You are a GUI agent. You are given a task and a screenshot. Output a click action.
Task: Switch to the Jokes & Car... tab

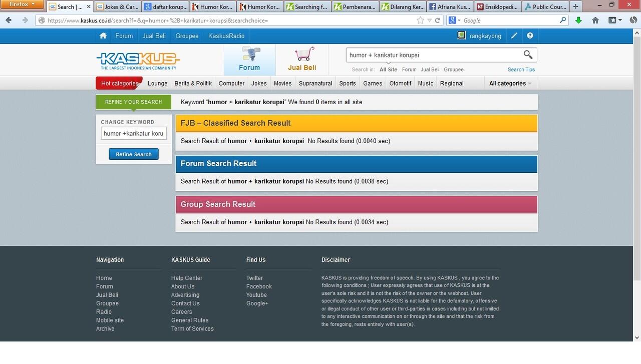point(118,7)
